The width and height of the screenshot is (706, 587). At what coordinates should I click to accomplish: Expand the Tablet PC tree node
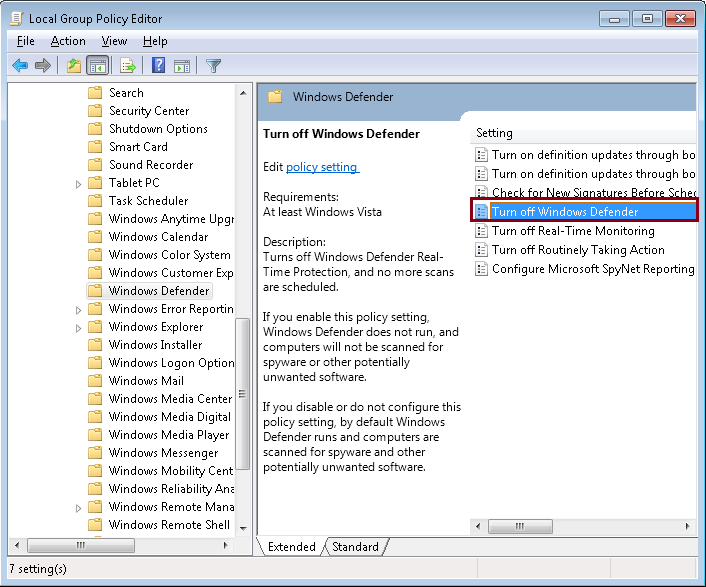78,184
